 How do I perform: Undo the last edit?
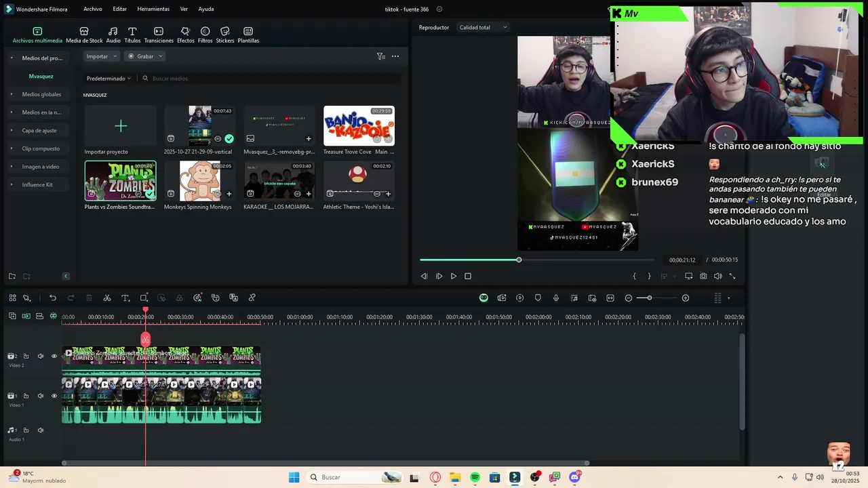[x=53, y=298]
